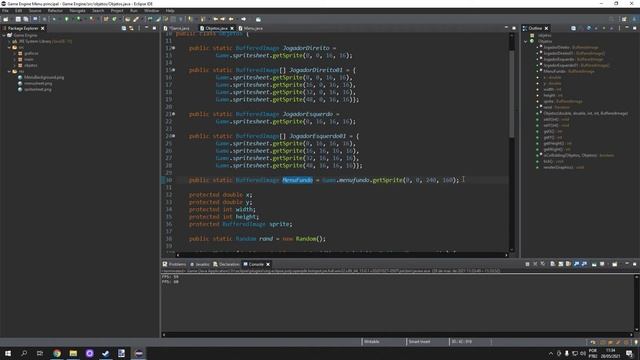Minimize the Outline view

pos(627,28)
